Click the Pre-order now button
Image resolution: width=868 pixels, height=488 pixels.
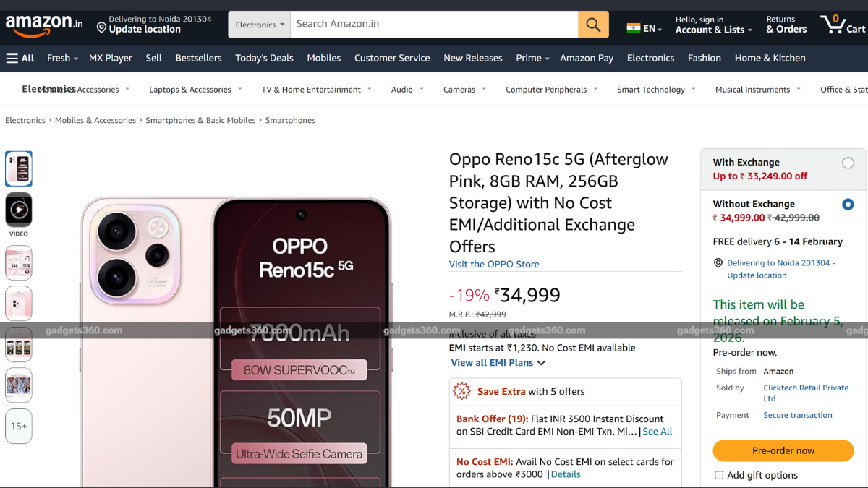tap(783, 450)
